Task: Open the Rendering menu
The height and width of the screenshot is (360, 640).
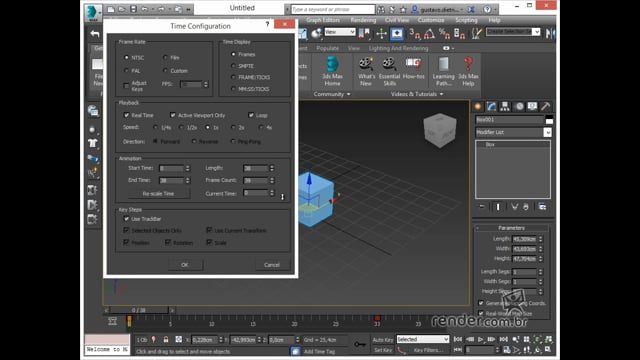Action: tap(363, 20)
